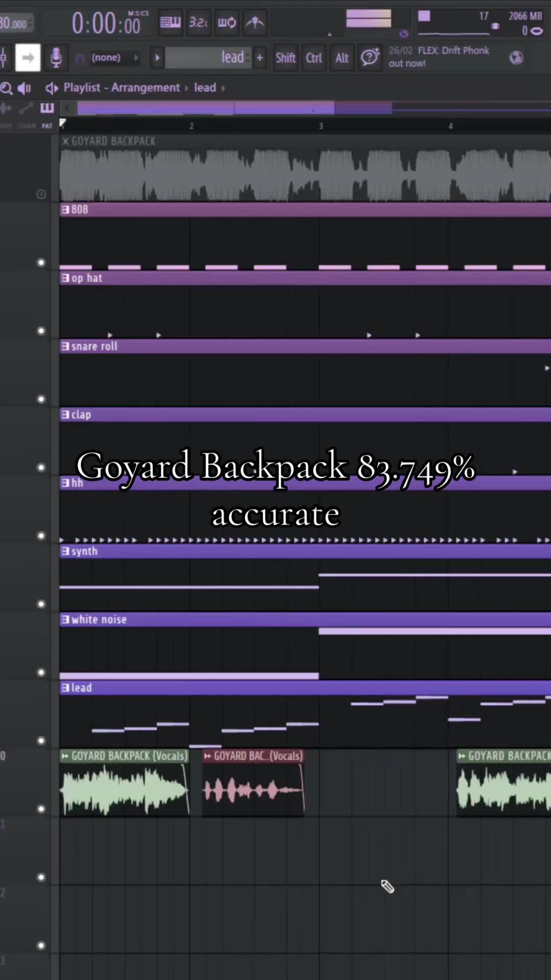This screenshot has width=551, height=980.
Task: Open menu of GOYARD BACKPACK (Vocals) first clip
Action: tap(65, 756)
